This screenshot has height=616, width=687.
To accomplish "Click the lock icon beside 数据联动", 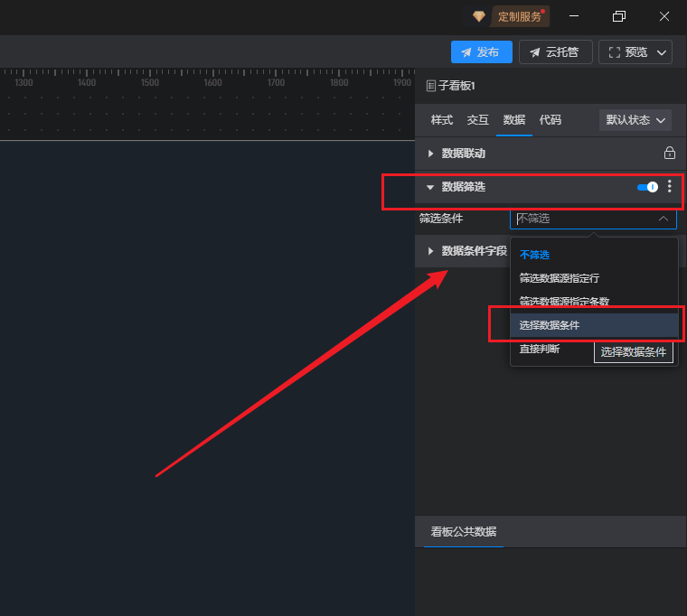I will (669, 154).
